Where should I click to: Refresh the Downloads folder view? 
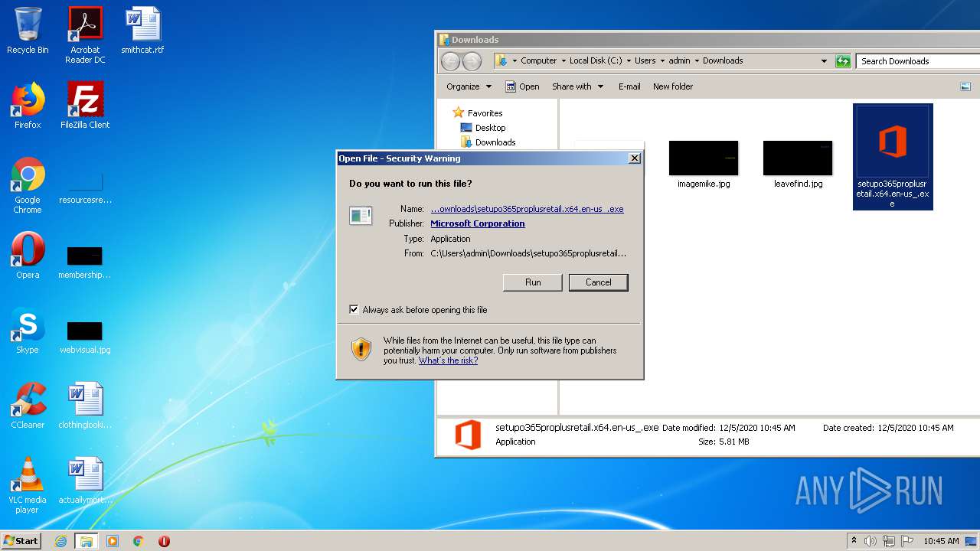[843, 61]
